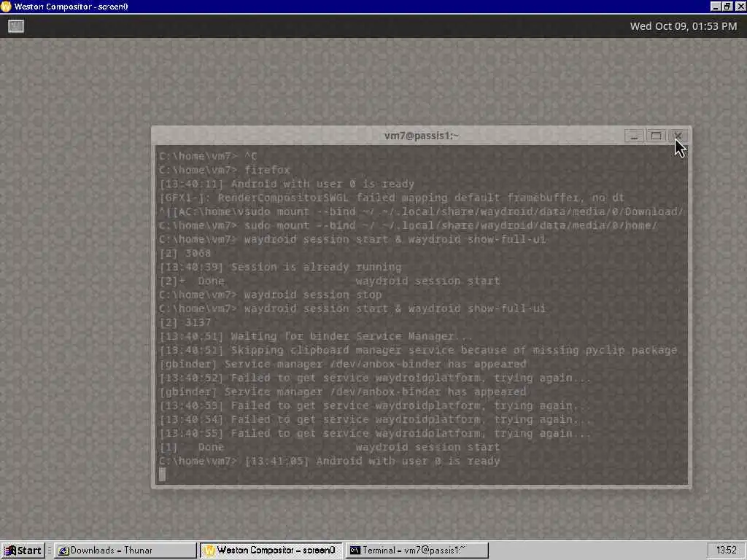Viewport: 747px width, 560px height.
Task: Click the vm7@passis1:~ terminal title bar
Action: 421,136
